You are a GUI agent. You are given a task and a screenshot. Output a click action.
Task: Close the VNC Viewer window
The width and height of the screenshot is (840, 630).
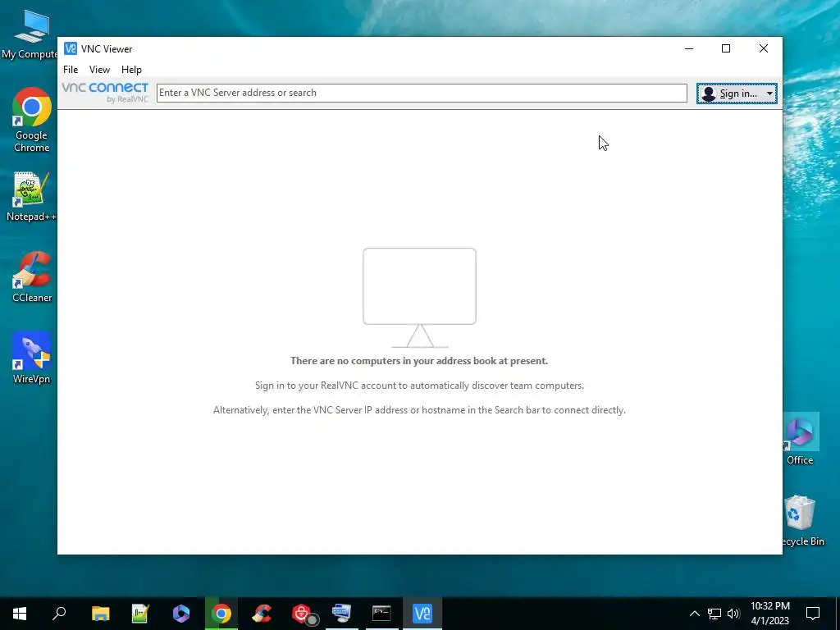764,48
